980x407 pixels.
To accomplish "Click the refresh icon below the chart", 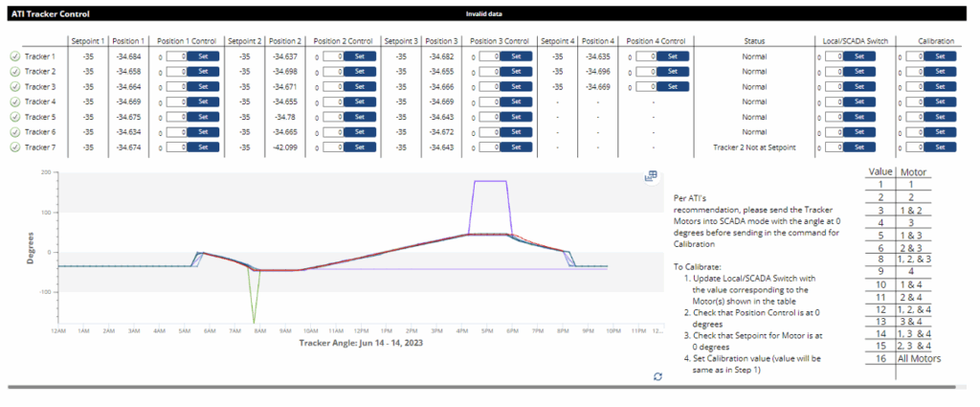I will click(657, 376).
